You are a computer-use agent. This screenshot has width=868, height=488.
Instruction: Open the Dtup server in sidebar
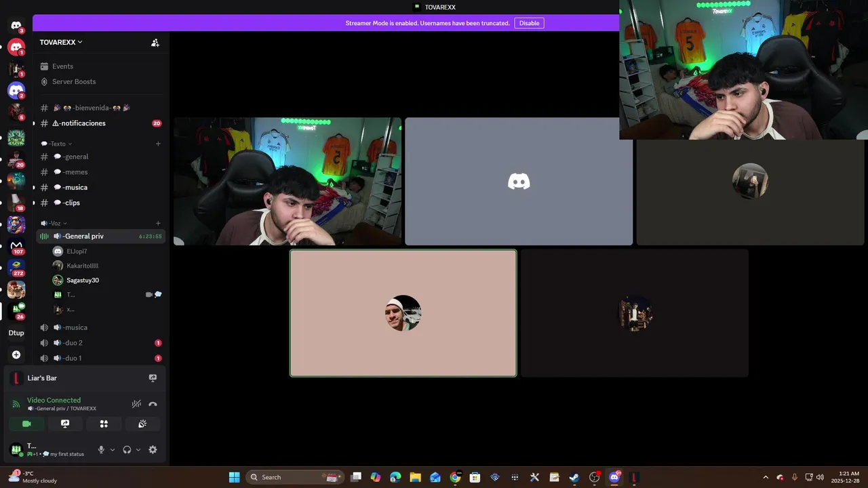[x=16, y=333]
